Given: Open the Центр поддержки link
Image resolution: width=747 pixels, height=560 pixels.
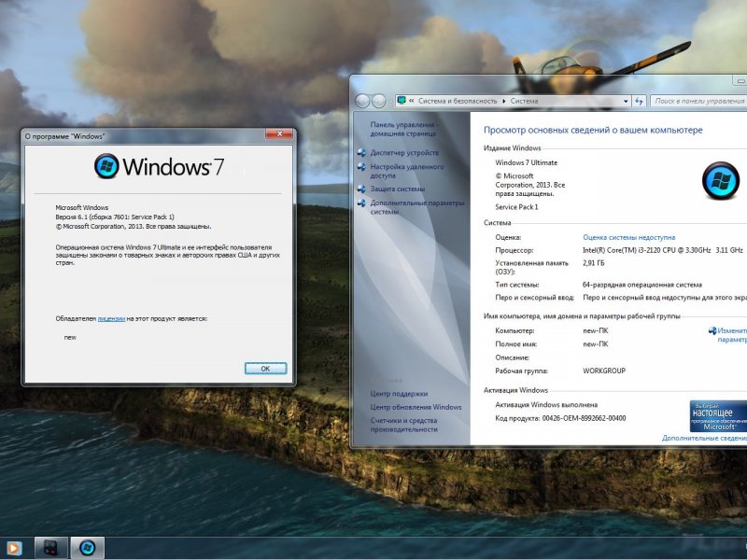Looking at the screenshot, I should click(x=399, y=394).
